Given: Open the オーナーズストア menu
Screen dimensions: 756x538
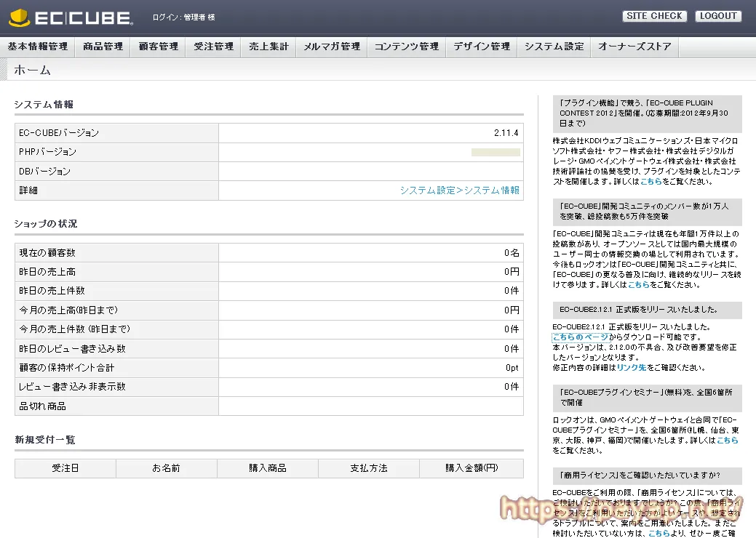Looking at the screenshot, I should [x=634, y=47].
